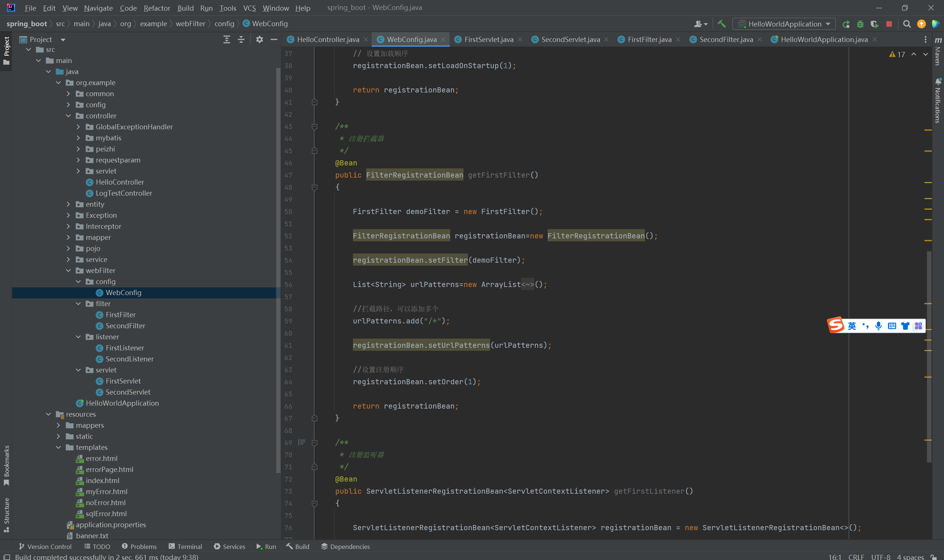Click the Collapse All icon in the Project panel
Image resolution: width=944 pixels, height=560 pixels.
[x=241, y=39]
